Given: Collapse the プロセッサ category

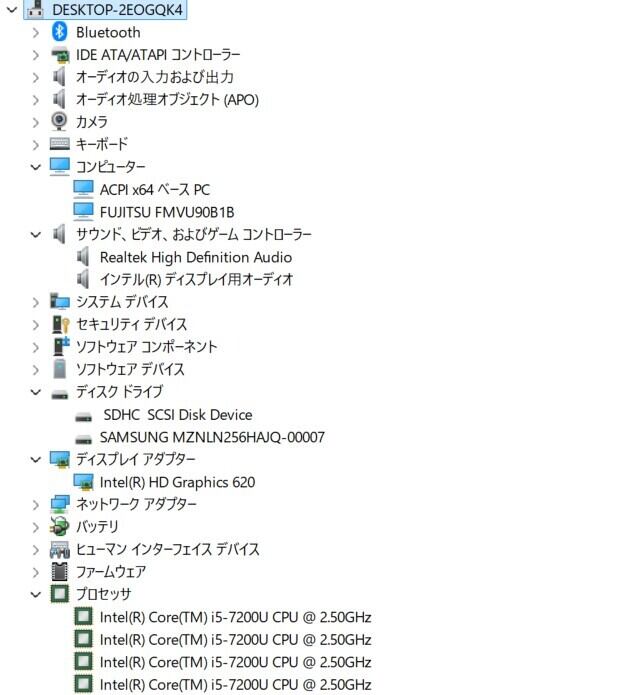Looking at the screenshot, I should click(x=35, y=594).
